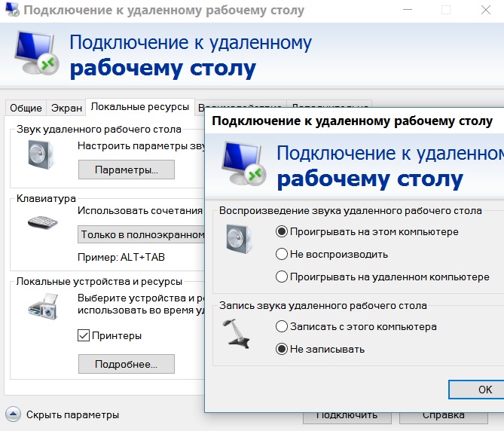Collapse options with 'Скрыть параметры' arrow
Image resolution: width=504 pixels, height=431 pixels.
tap(13, 414)
